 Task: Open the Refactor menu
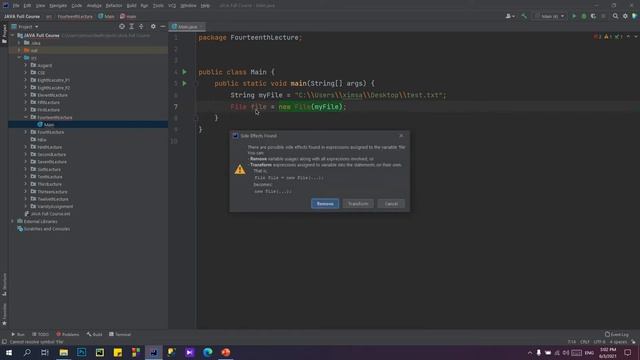[114, 6]
